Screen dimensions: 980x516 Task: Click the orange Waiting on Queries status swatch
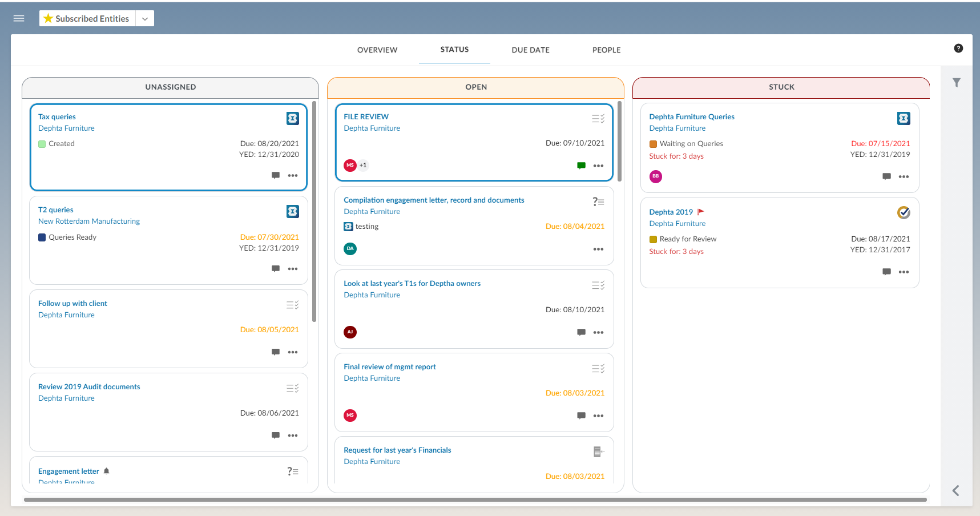tap(653, 144)
